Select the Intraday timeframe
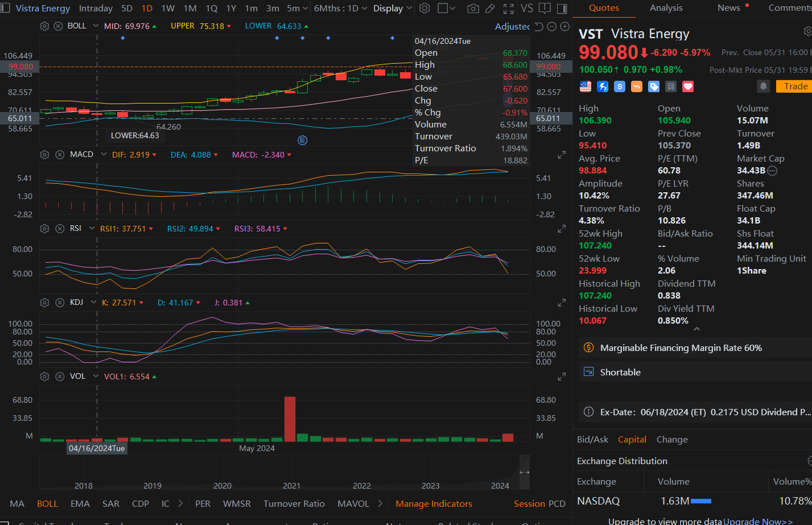Image resolution: width=812 pixels, height=525 pixels. [x=96, y=9]
